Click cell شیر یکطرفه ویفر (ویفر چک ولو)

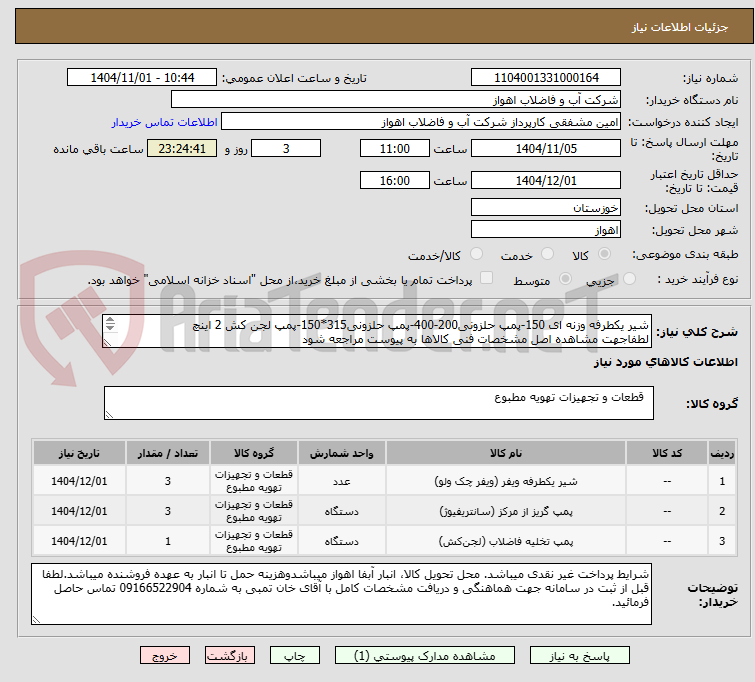(506, 481)
